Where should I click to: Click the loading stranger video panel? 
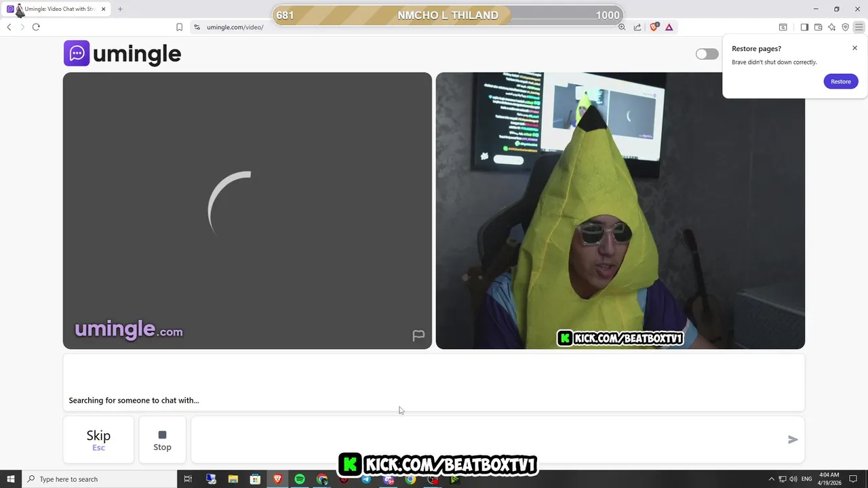(x=248, y=211)
